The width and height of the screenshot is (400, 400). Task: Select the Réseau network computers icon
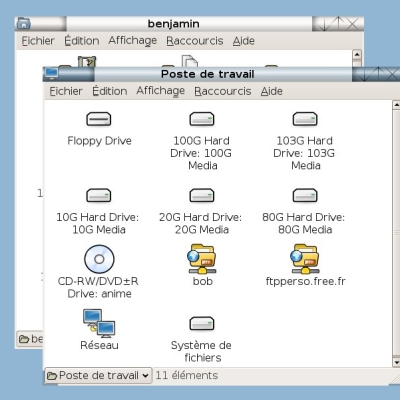tap(99, 323)
